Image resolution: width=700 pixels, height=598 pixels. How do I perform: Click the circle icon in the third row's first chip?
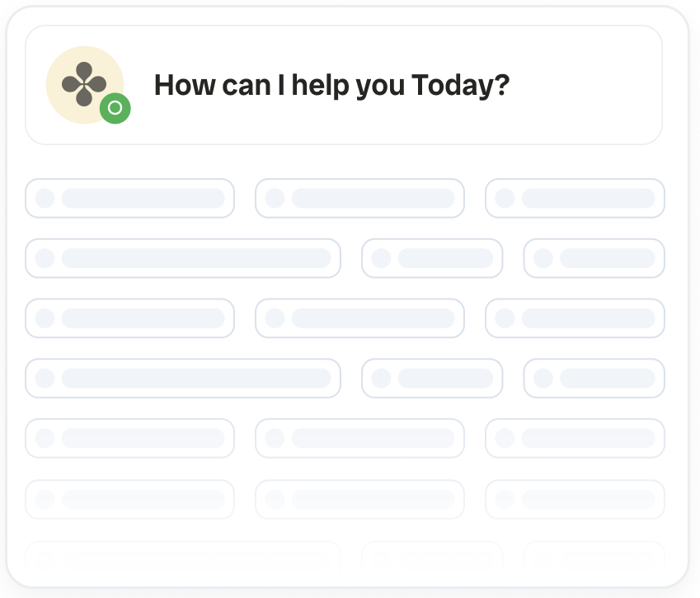[45, 318]
